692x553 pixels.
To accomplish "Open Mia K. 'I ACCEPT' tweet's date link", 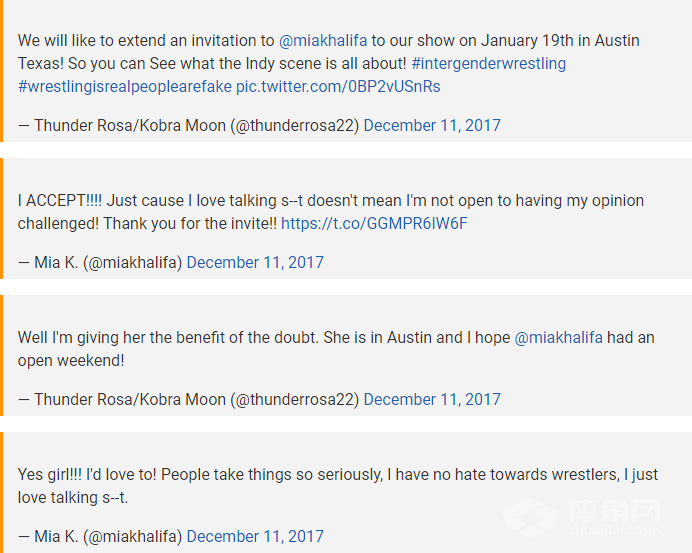I will point(255,263).
